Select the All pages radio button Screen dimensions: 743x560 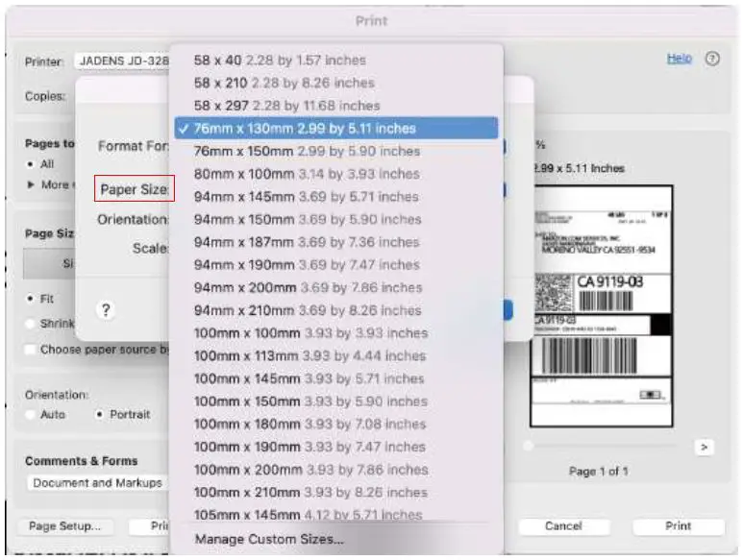31,164
